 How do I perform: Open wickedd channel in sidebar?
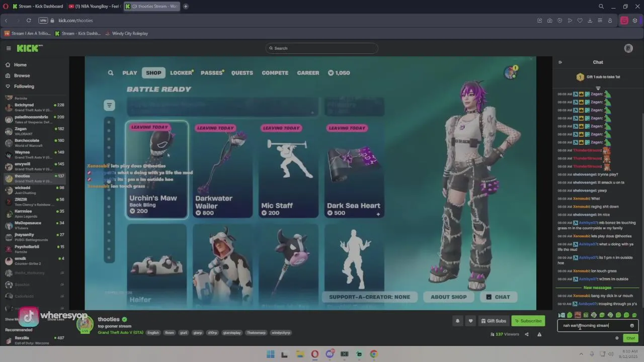(34, 190)
